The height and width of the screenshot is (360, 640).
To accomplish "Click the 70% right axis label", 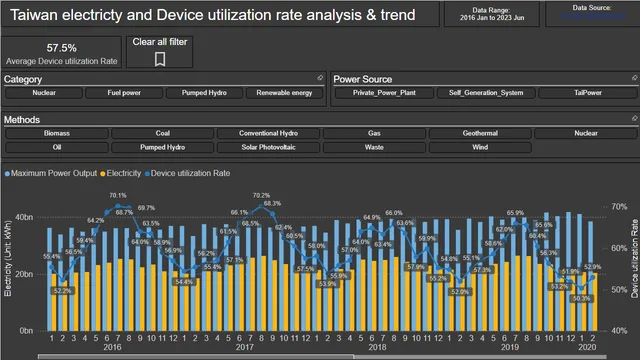I will point(619,207).
